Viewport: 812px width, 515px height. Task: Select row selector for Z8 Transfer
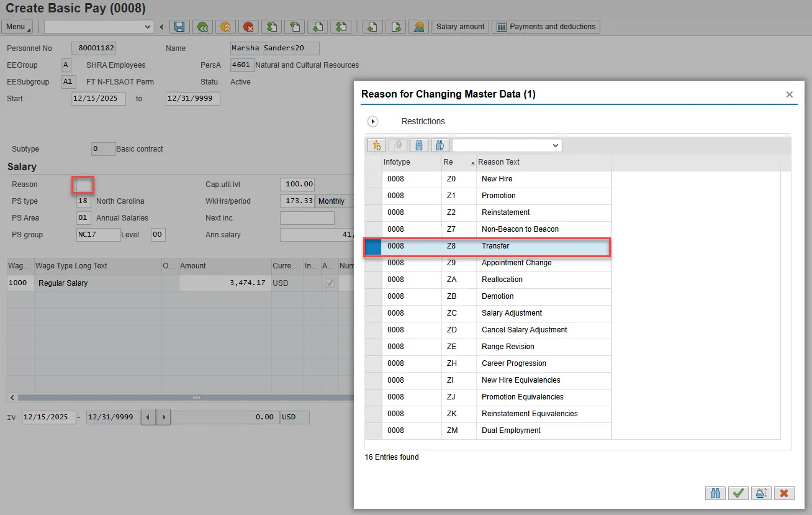[373, 246]
